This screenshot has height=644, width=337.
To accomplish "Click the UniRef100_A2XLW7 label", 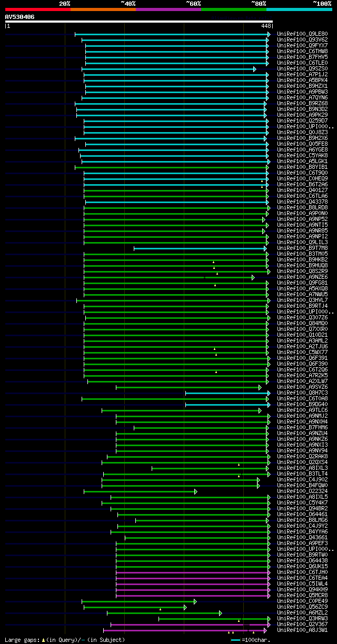I will (302, 381).
